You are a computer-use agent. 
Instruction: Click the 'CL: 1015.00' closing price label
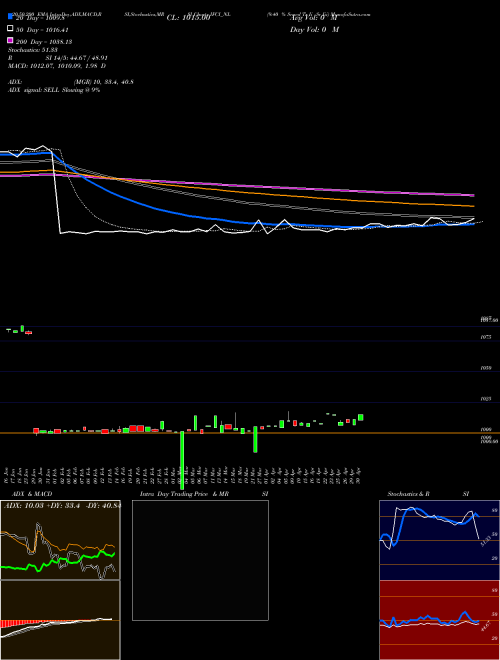pyautogui.click(x=188, y=18)
